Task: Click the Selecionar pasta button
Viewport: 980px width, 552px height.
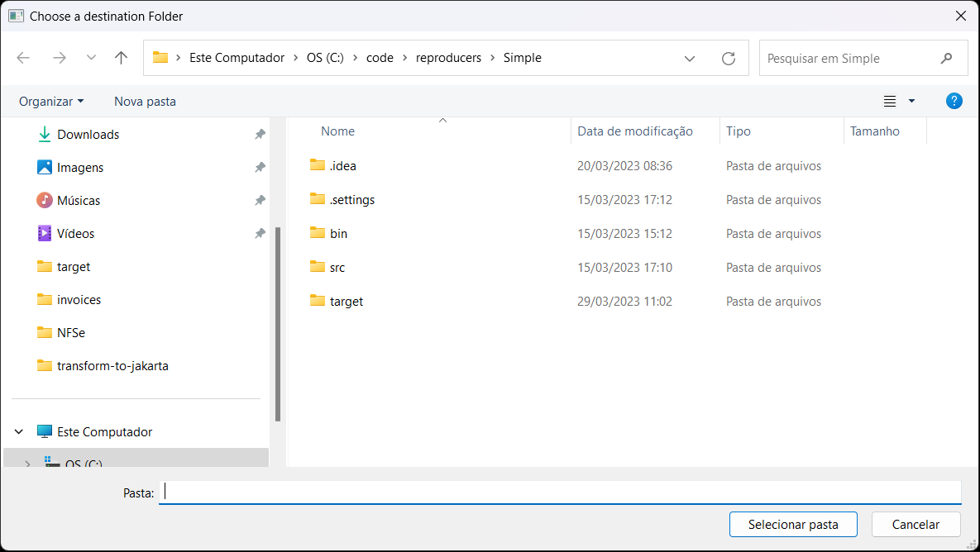Action: click(x=792, y=524)
